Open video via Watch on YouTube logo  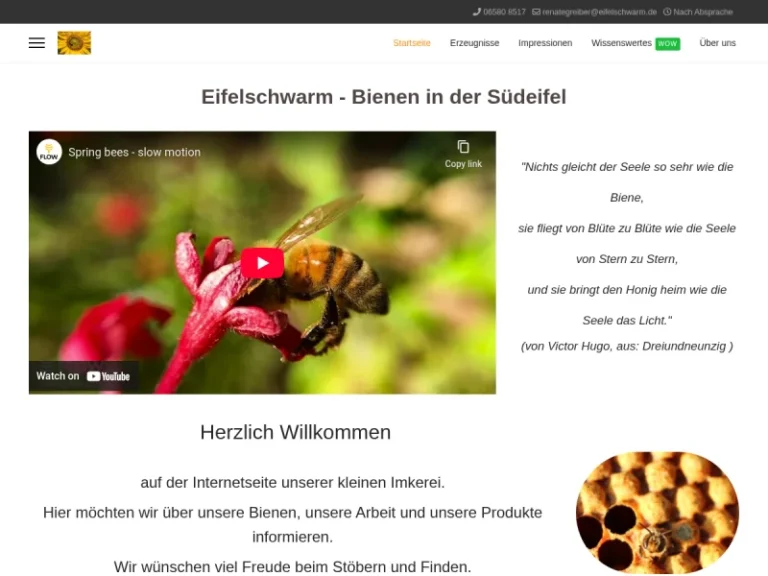(108, 376)
